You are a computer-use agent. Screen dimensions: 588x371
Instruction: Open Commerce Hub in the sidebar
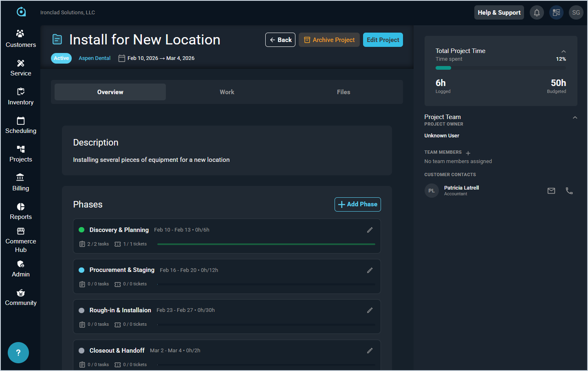tap(20, 240)
